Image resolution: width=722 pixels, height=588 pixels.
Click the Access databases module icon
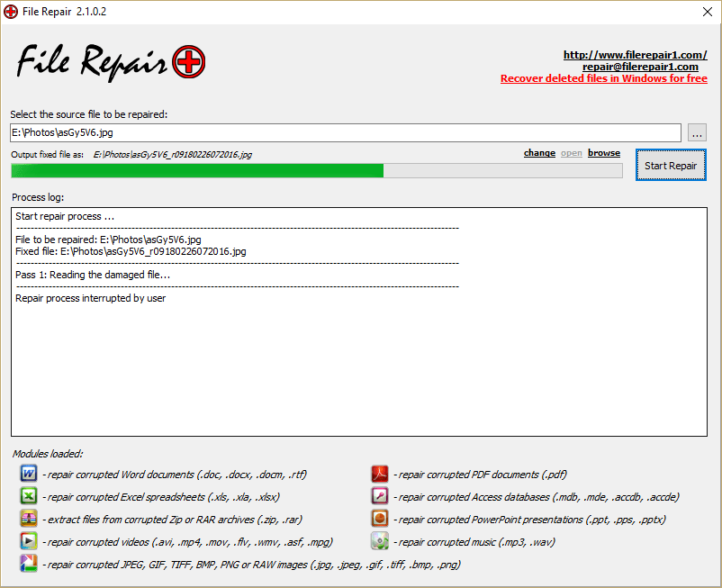point(380,496)
